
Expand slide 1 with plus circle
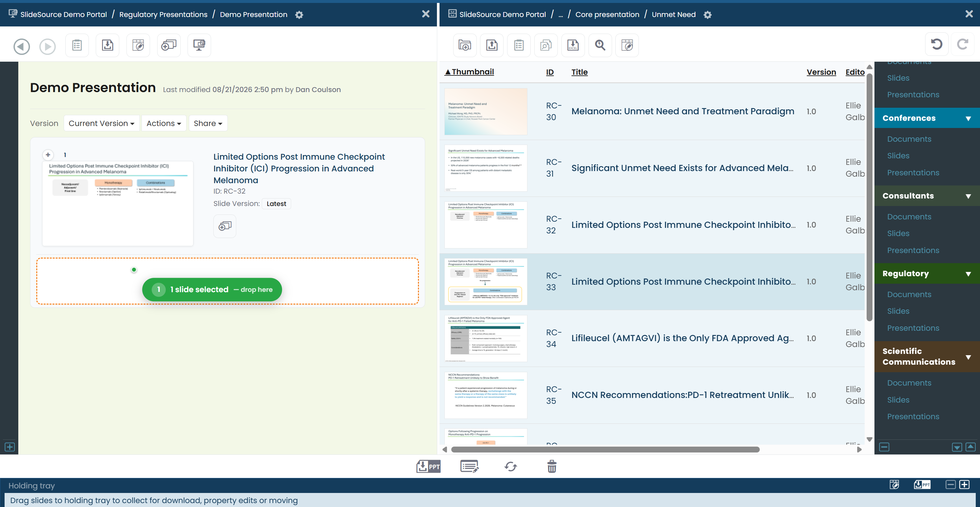(x=48, y=155)
